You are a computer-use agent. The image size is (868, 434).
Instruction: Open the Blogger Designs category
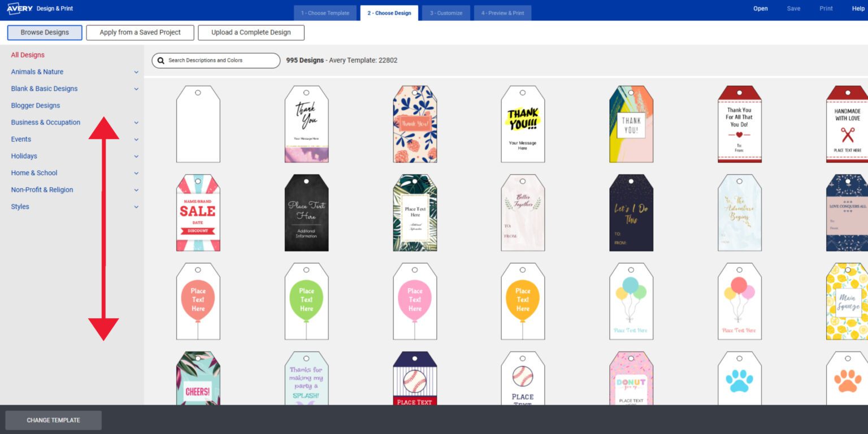(36, 106)
